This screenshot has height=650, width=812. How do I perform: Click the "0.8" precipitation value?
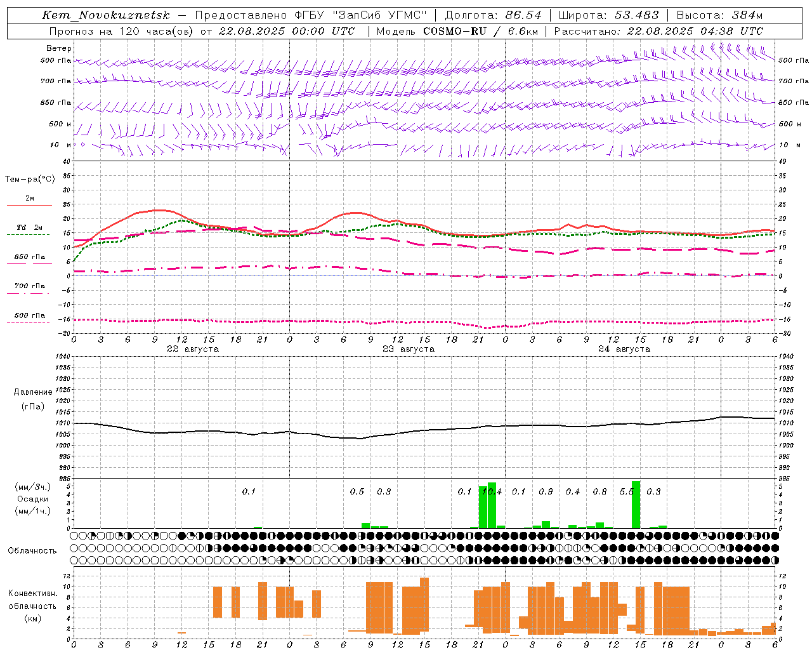(599, 491)
